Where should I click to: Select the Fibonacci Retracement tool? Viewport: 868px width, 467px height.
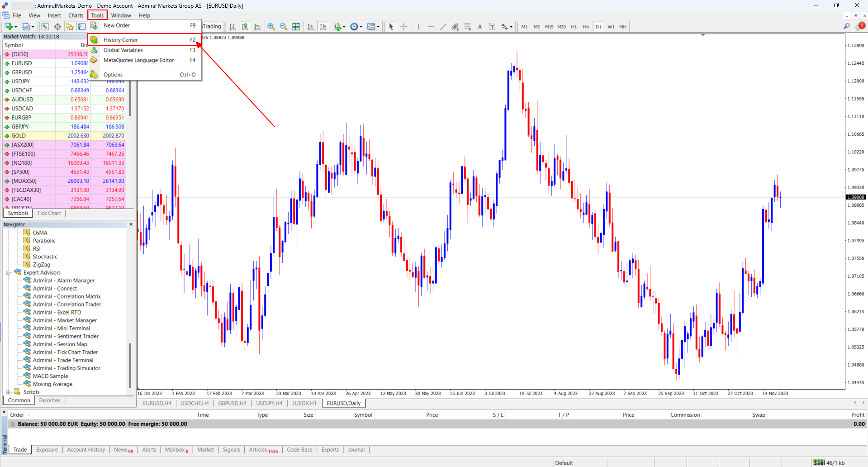coord(468,27)
